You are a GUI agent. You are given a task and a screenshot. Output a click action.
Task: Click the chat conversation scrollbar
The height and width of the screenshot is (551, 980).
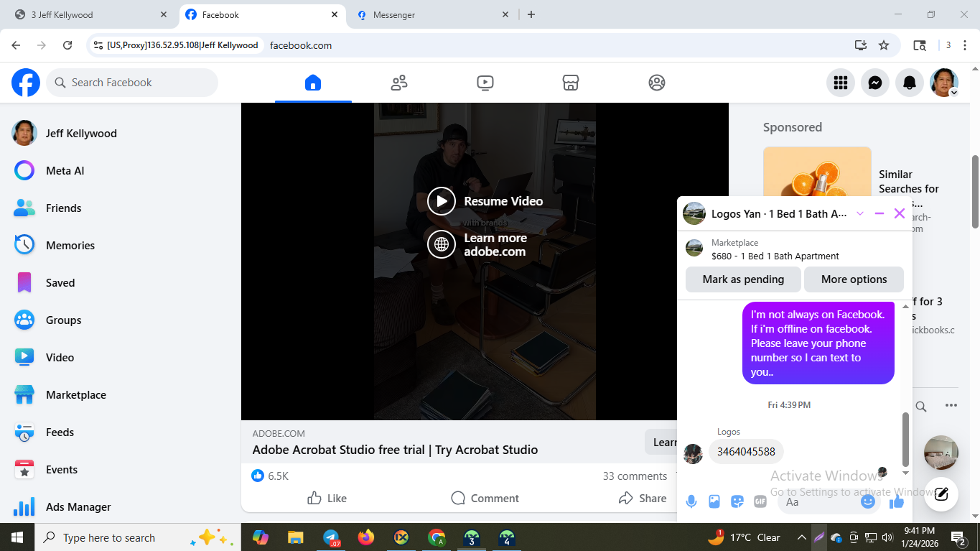point(905,440)
